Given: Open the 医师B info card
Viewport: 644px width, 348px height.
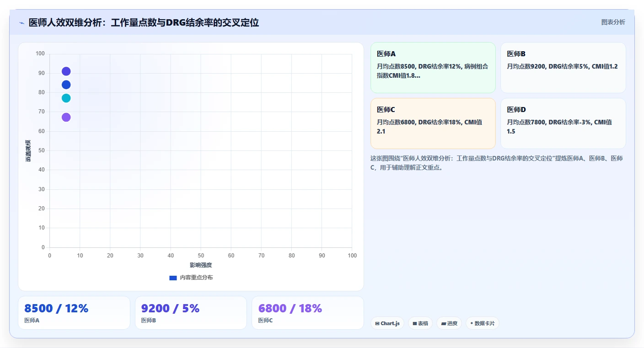Looking at the screenshot, I should coord(563,68).
